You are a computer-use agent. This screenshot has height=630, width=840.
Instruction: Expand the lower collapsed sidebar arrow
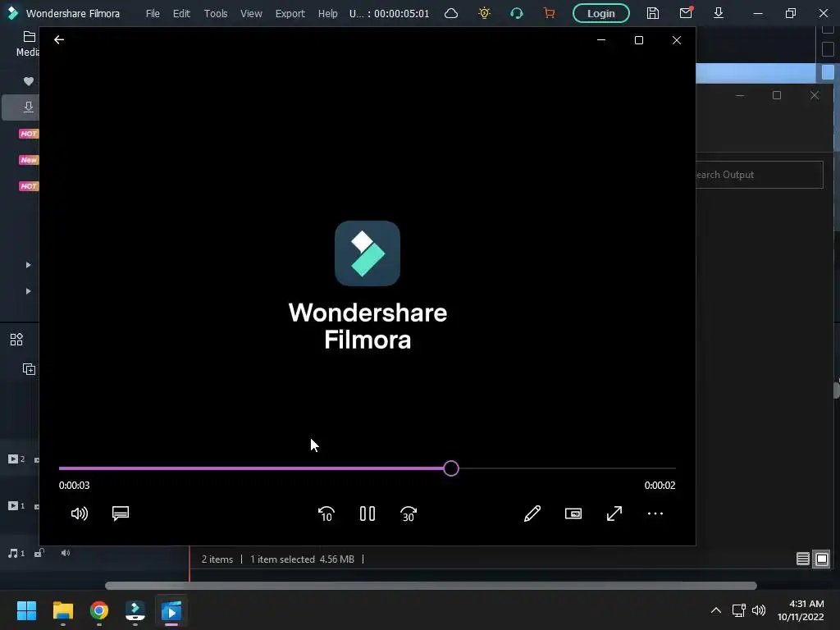[x=29, y=291]
